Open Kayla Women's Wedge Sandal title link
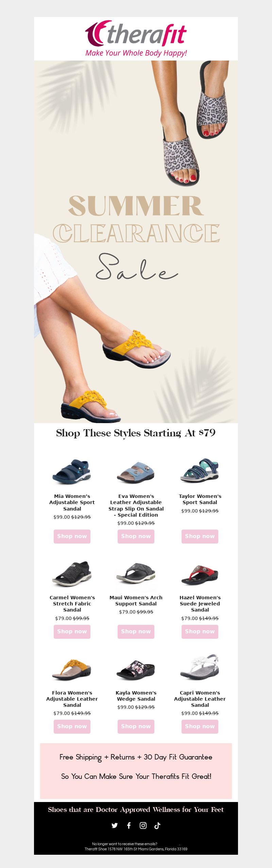The width and height of the screenshot is (272, 868). (x=136, y=696)
